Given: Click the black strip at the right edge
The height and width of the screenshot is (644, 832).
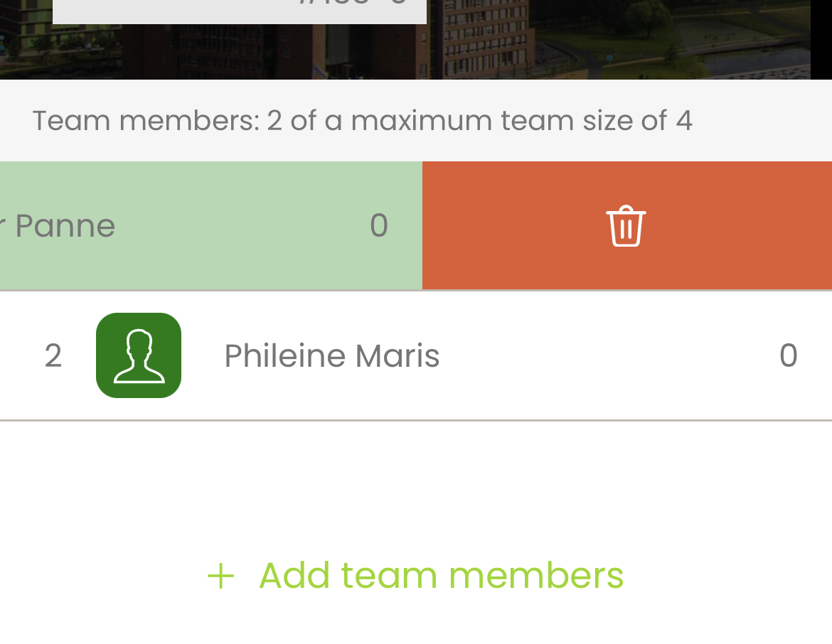Looking at the screenshot, I should (821, 40).
